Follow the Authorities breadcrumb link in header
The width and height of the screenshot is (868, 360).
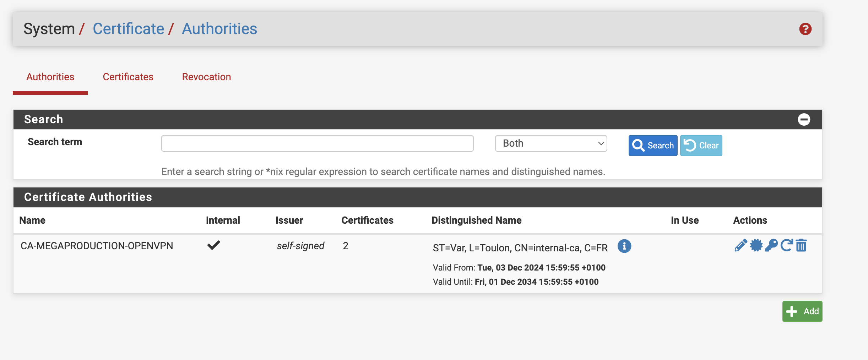(x=219, y=29)
